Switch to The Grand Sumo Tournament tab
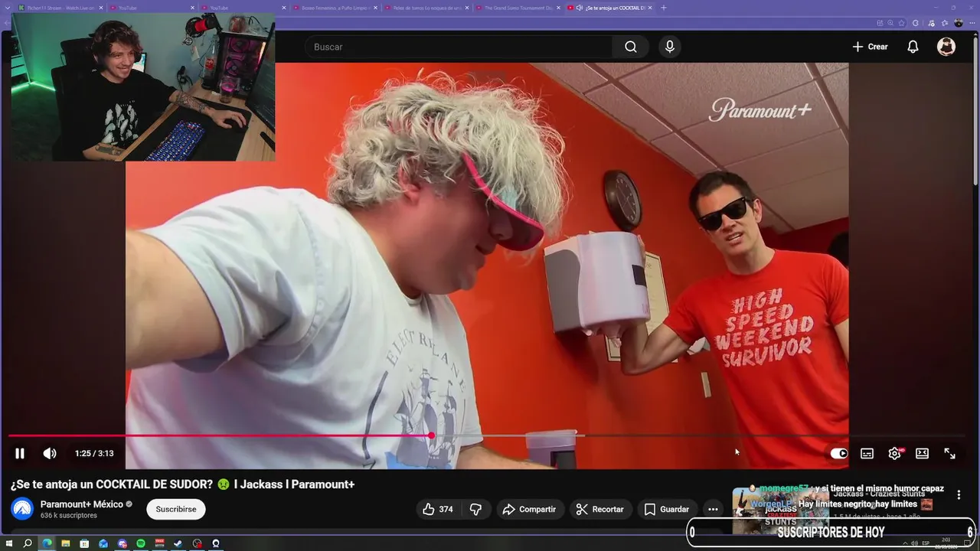This screenshot has width=980, height=551. [518, 8]
